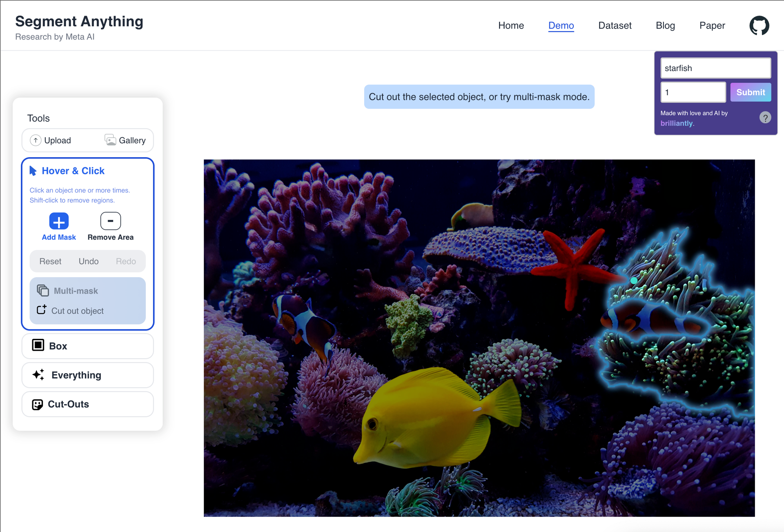Viewport: 784px width, 532px height.
Task: Open the Paper link
Action: pyautogui.click(x=712, y=25)
